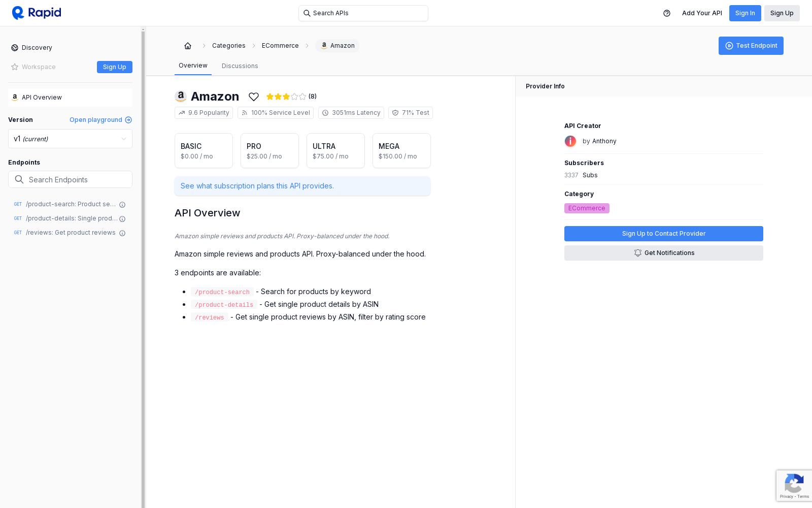The width and height of the screenshot is (812, 508).
Task: Click the Open playground arrow icon
Action: click(x=128, y=120)
